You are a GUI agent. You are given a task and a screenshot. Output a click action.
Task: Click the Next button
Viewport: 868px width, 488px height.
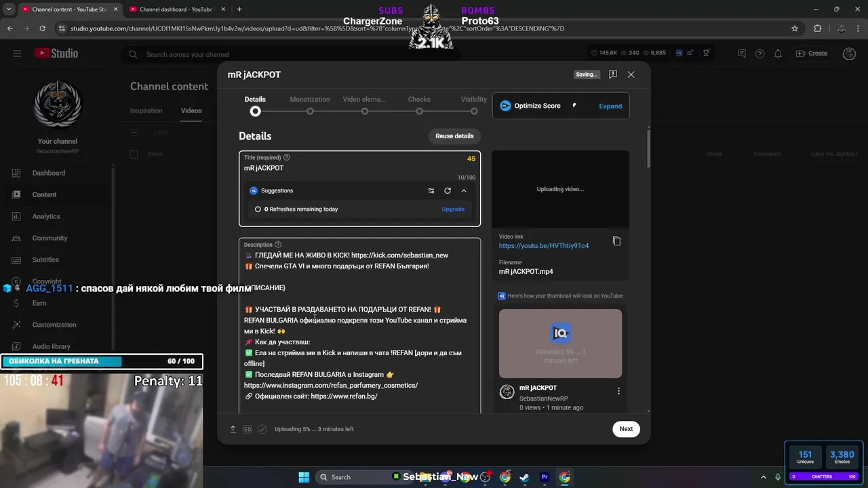[626, 429]
